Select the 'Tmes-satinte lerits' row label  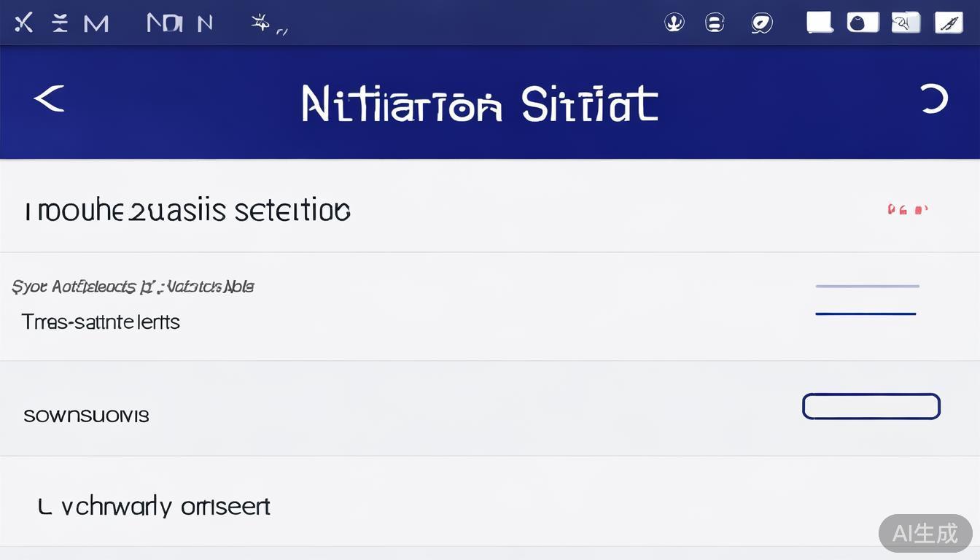coord(101,322)
